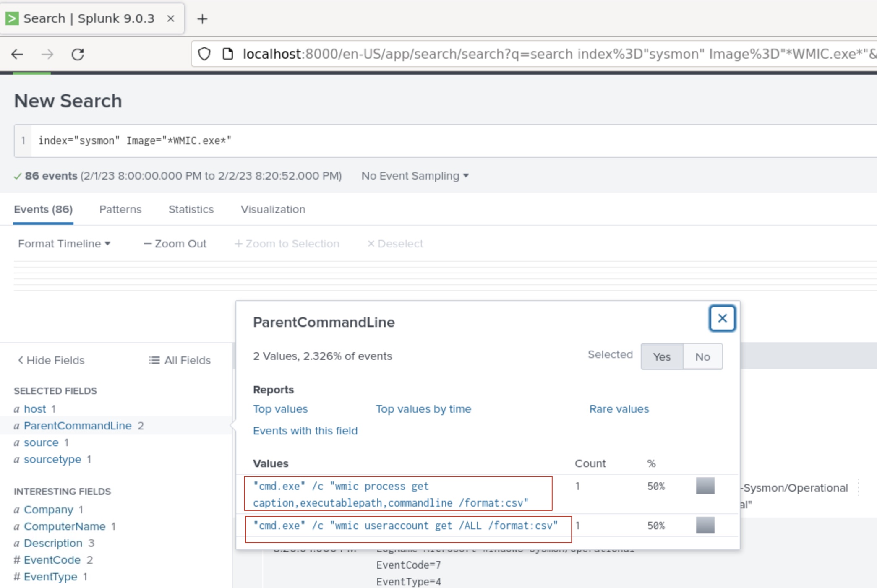Select the wmic useraccount get value
Viewport: 877px width, 588px height.
[405, 526]
